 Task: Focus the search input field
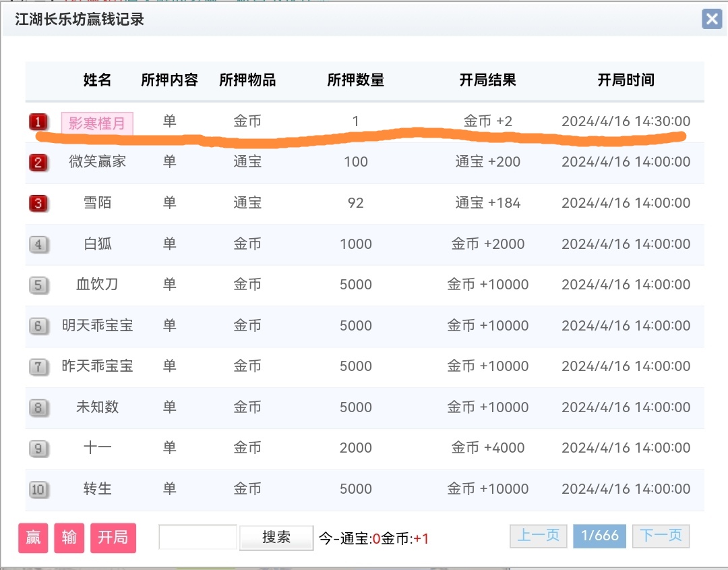(x=198, y=537)
